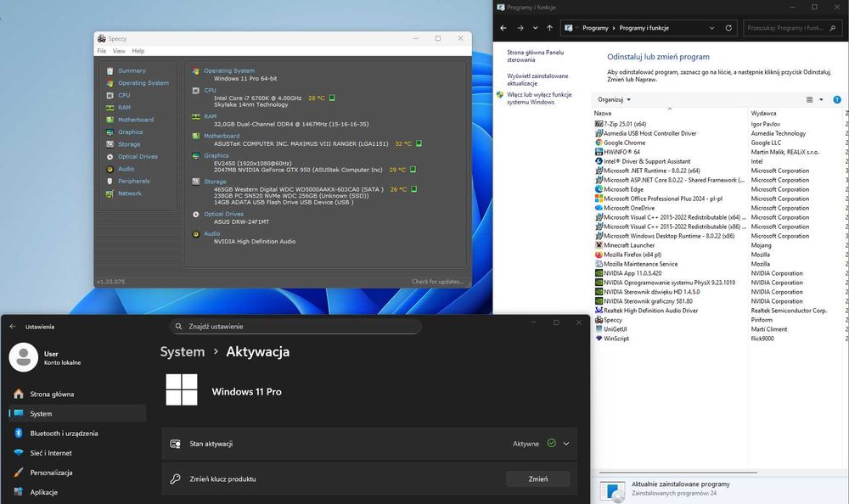Open Network in Speccy sidebar
Screen dimensions: 849x504
point(129,193)
